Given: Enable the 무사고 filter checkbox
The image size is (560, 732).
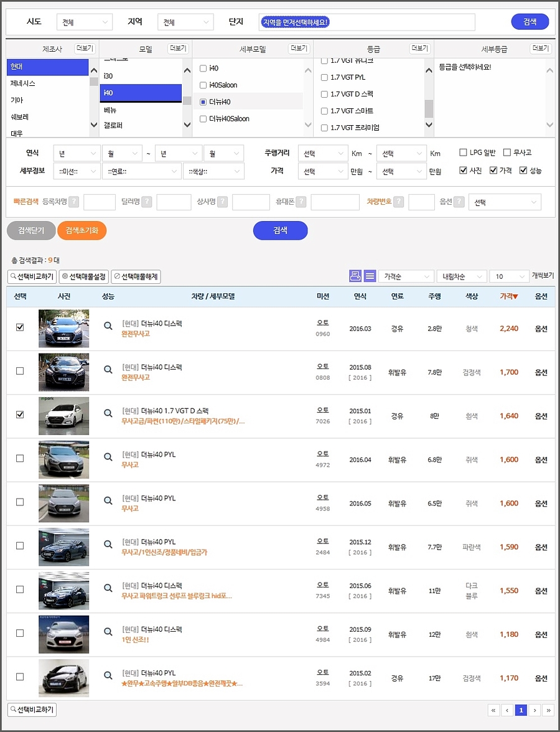Looking at the screenshot, I should tap(506, 152).
